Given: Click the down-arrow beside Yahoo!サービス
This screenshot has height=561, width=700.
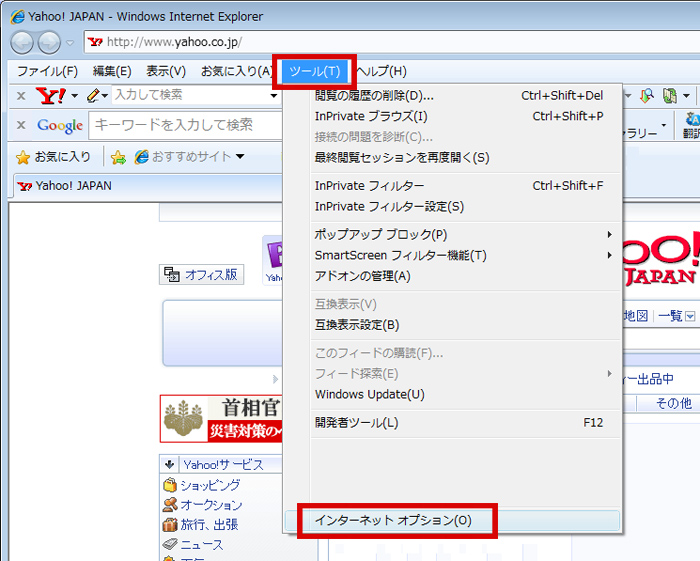Looking at the screenshot, I should coord(169,465).
